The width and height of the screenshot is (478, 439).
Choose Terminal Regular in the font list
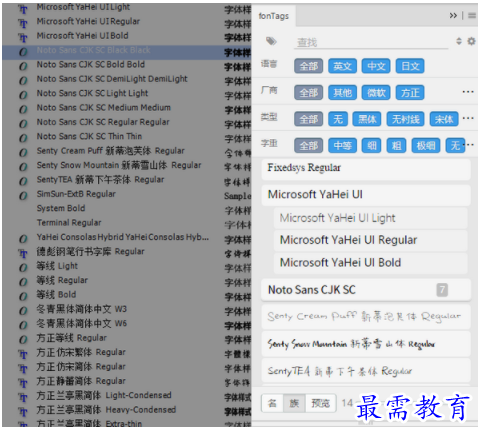69,223
